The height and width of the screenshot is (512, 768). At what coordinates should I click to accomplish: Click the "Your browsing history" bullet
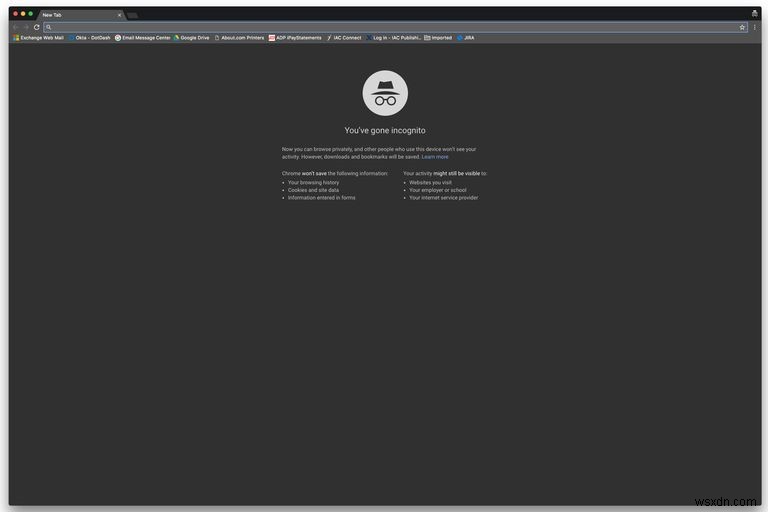coord(313,182)
